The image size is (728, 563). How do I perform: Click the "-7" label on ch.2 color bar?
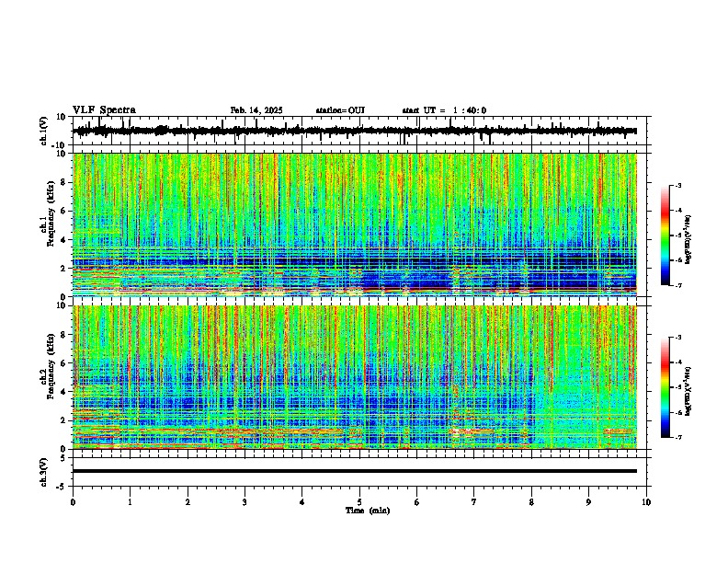point(677,438)
